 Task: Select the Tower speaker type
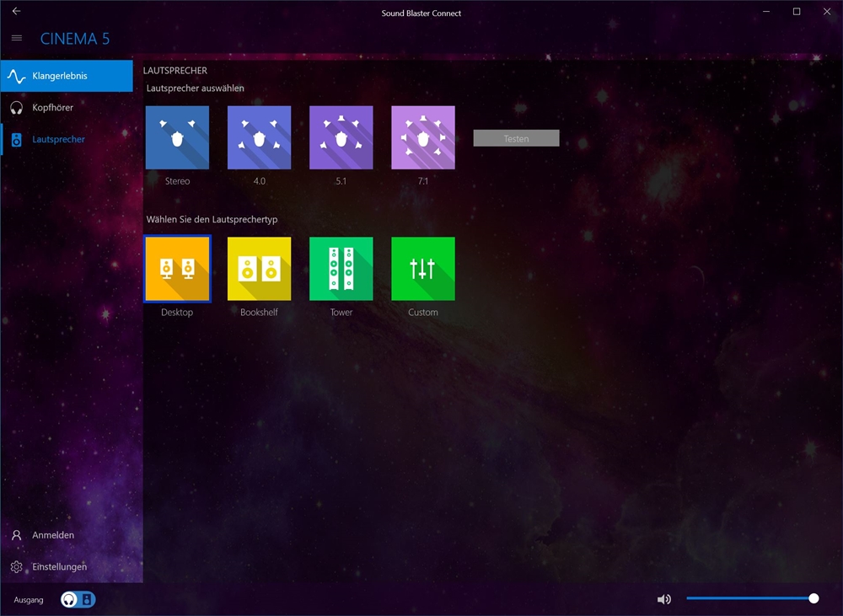pos(341,269)
